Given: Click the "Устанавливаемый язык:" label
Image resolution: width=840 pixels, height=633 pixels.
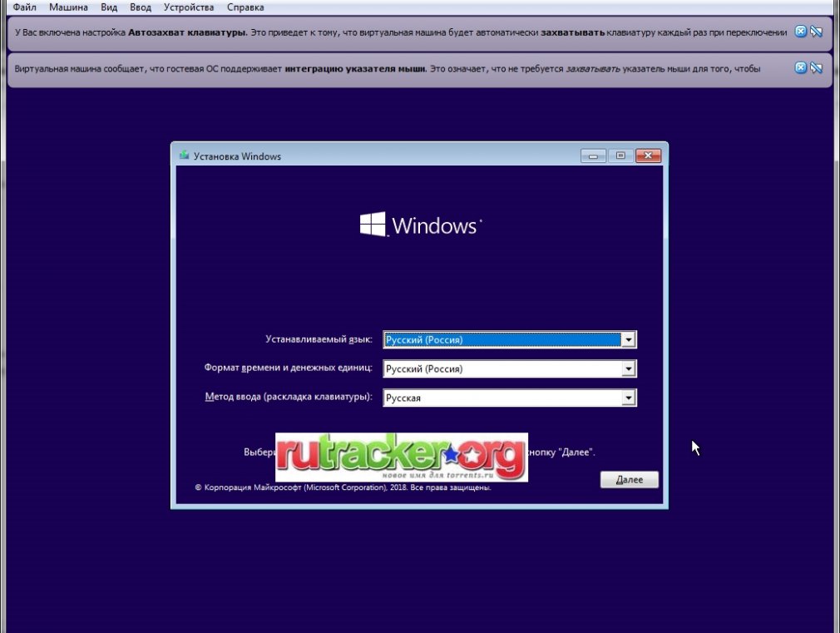Looking at the screenshot, I should [319, 339].
